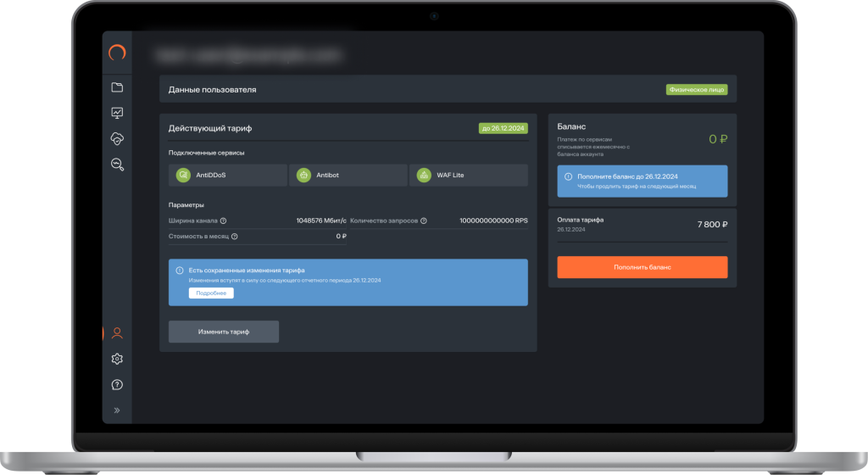
Task: Click the Изменить тариф button
Action: tap(224, 332)
